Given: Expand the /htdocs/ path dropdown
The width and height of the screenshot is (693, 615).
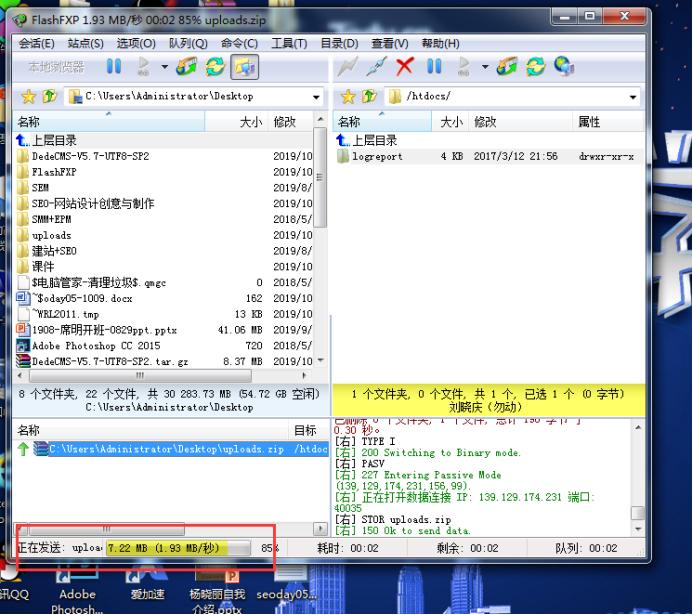Looking at the screenshot, I should tap(632, 97).
